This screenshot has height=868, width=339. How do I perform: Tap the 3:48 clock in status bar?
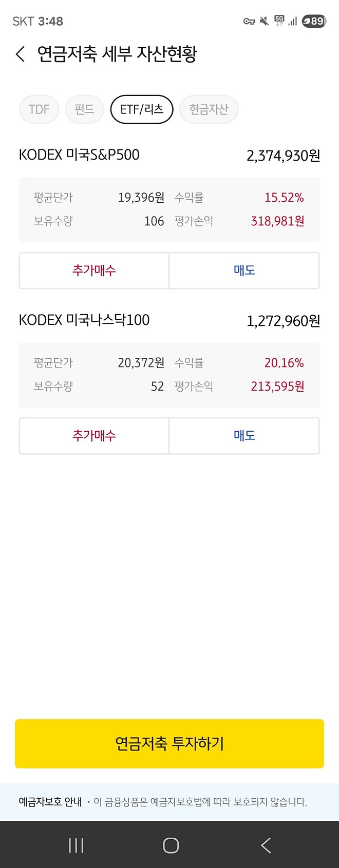pos(50,21)
